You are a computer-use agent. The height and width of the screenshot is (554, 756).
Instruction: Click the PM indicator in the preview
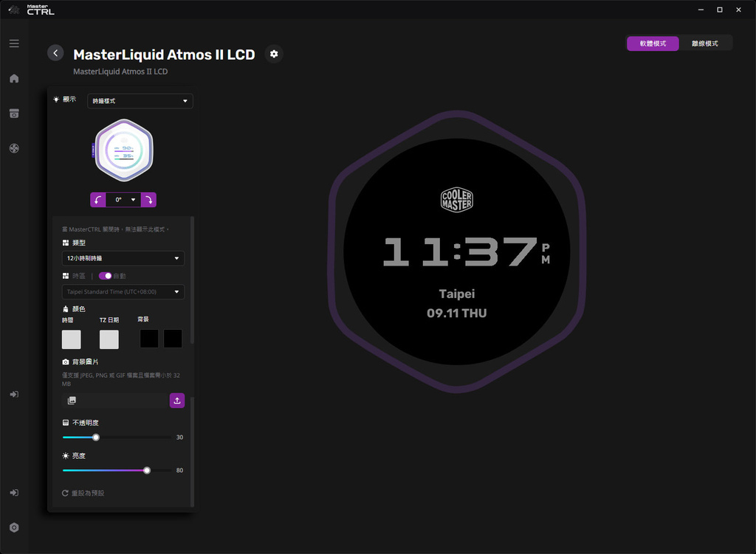pos(546,254)
